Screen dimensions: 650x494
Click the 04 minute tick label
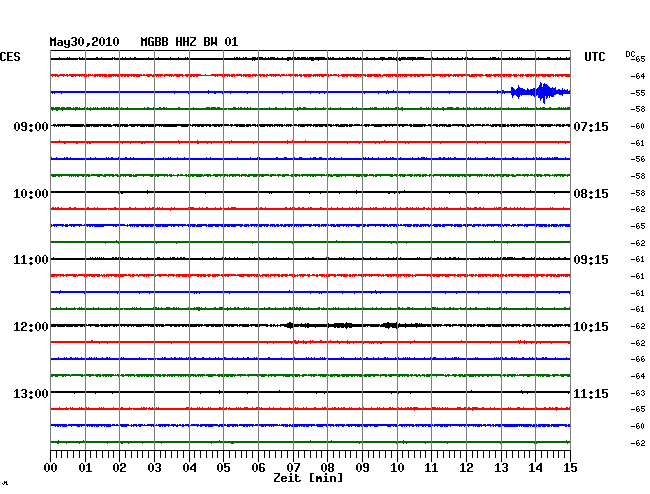(x=189, y=467)
